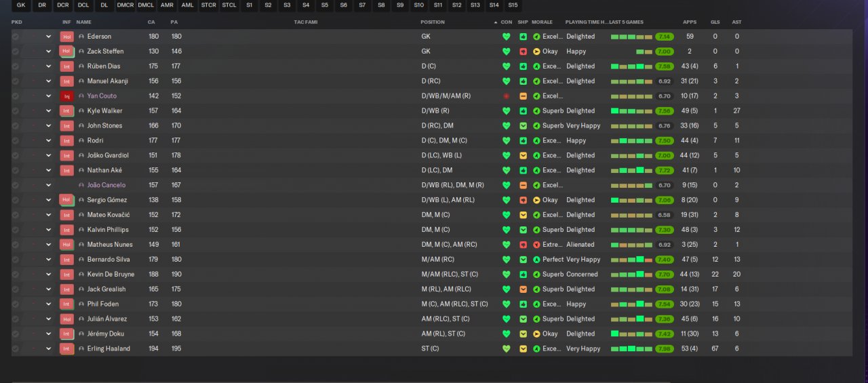This screenshot has height=383, width=868.
Task: Open selection dropdown arrow for Jérémy Doku
Action: coord(49,334)
